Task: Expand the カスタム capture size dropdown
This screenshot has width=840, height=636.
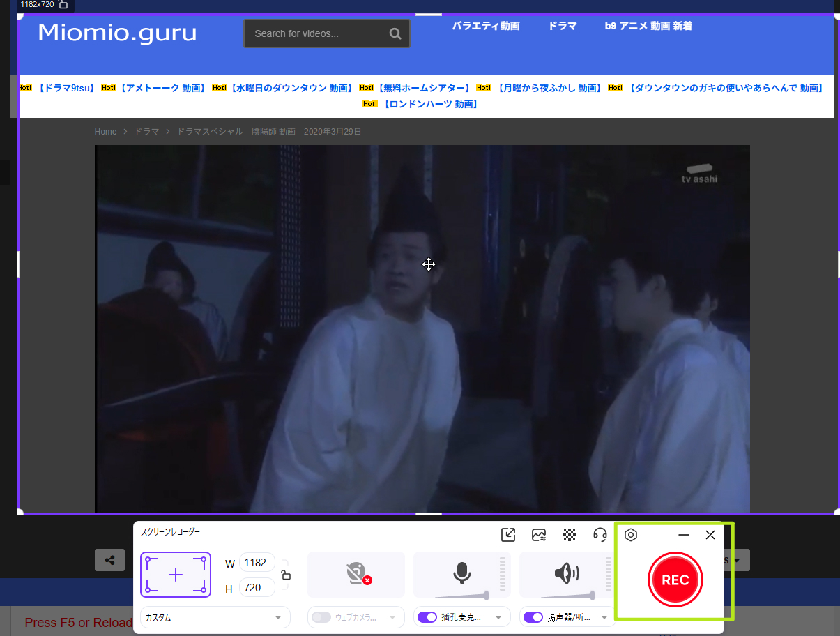Action: 215,617
